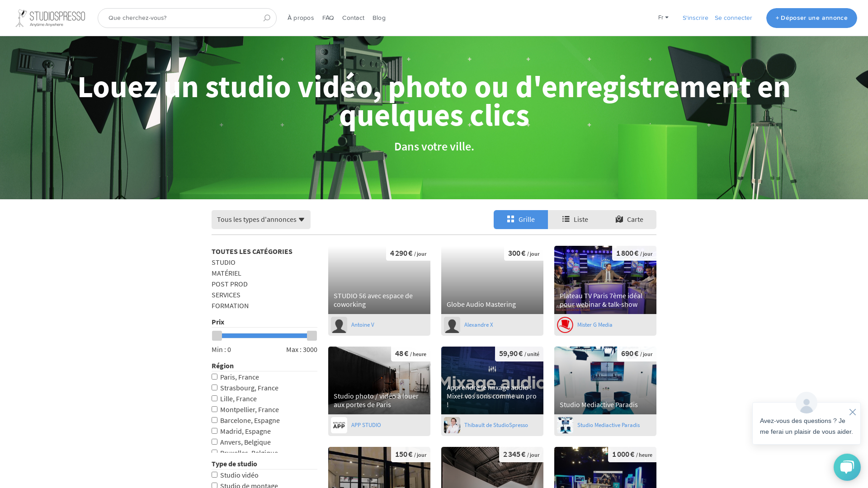Open STUDIO 56 avec espace de coworking listing
Screen dimensions: 868x488
[379, 280]
